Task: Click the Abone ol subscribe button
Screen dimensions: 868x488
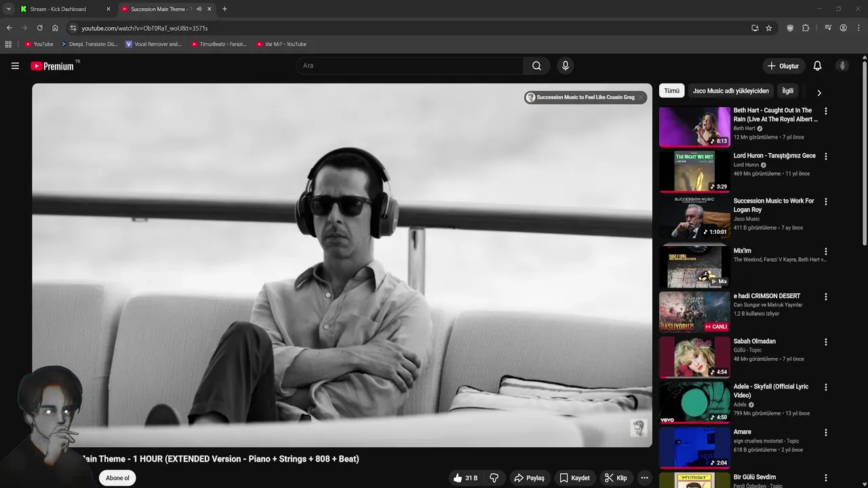Action: click(x=117, y=478)
